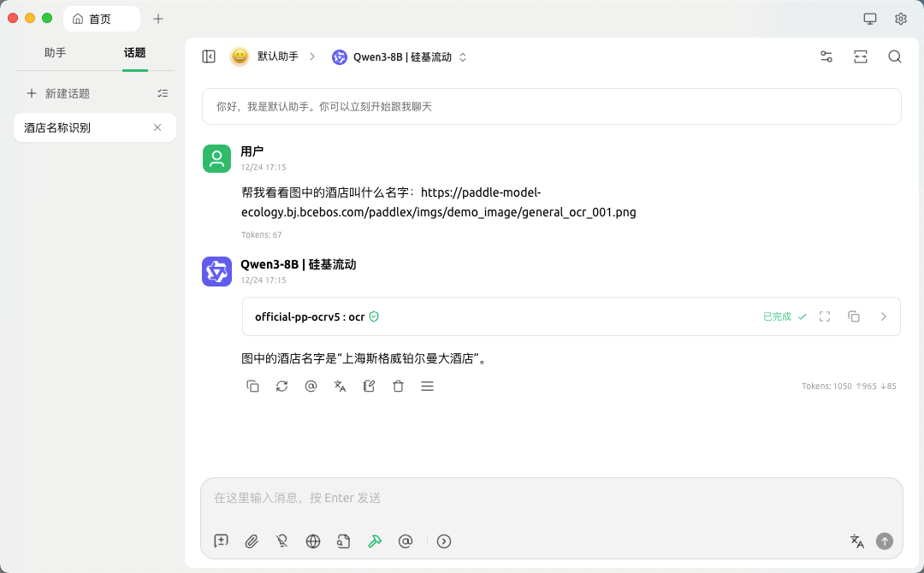Select the 话题 tab

point(134,52)
